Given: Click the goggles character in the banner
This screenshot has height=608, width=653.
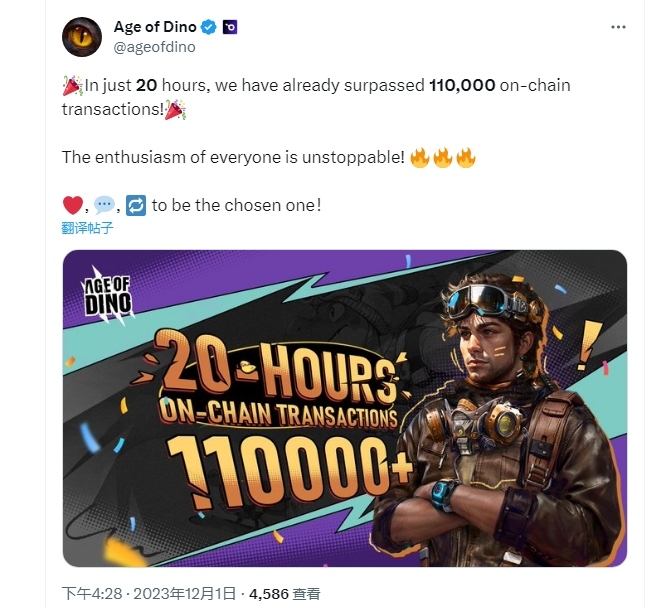Looking at the screenshot, I should coord(500,420).
